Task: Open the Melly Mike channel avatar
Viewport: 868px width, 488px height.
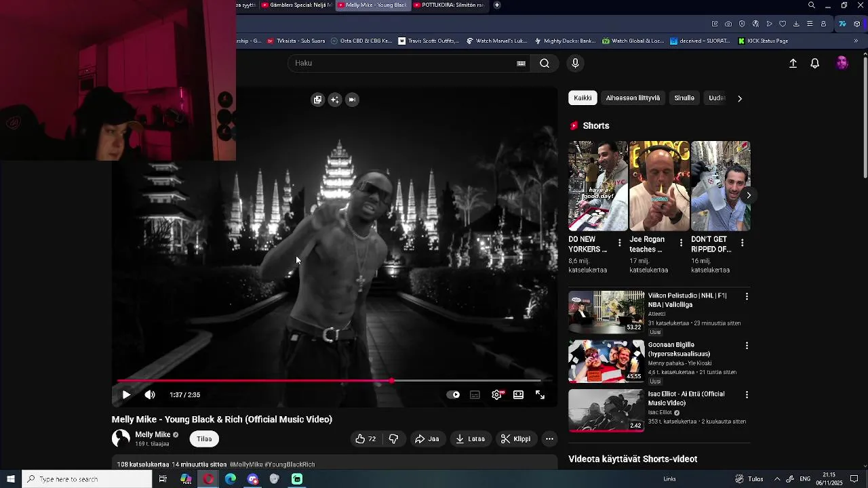Action: click(121, 439)
